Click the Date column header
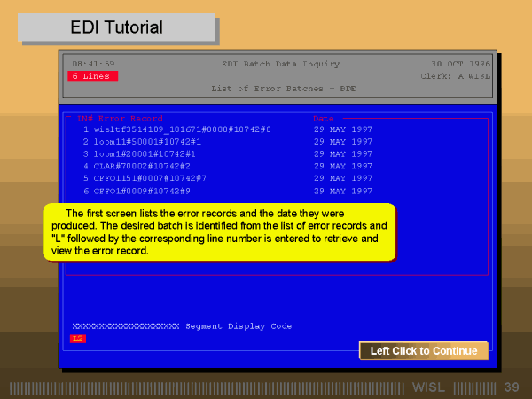 coord(322,117)
